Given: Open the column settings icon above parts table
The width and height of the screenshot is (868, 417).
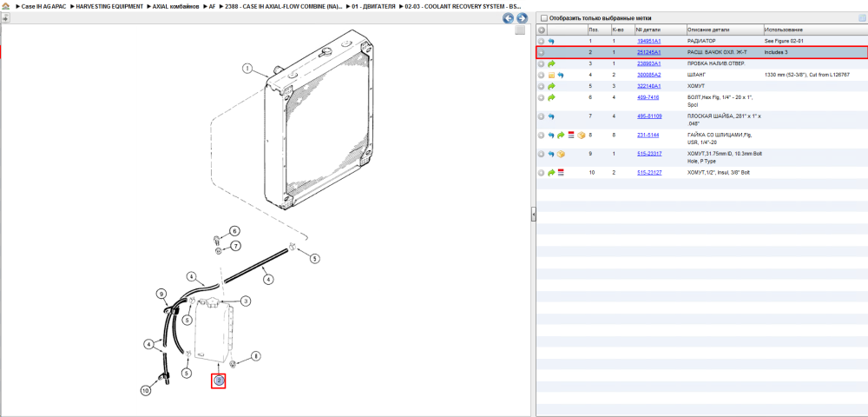Looking at the screenshot, I should (x=861, y=18).
